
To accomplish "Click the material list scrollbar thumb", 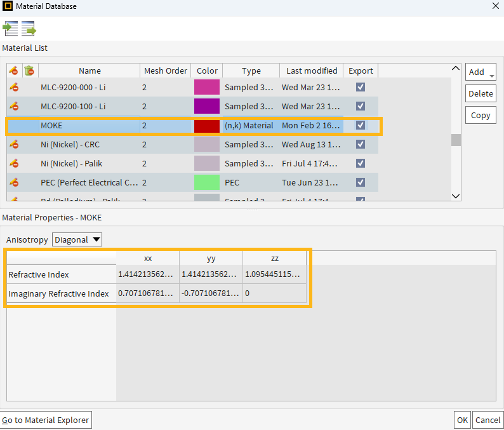I will click(x=456, y=140).
